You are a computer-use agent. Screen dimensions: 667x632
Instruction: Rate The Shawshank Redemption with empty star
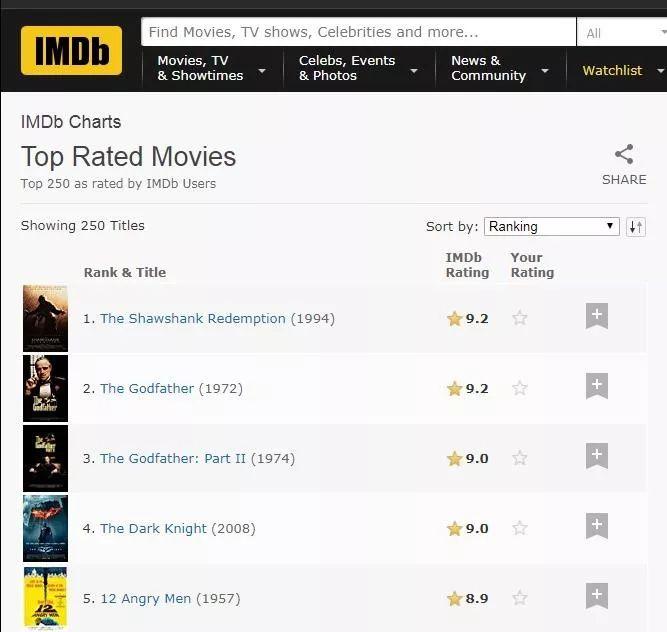(x=520, y=318)
